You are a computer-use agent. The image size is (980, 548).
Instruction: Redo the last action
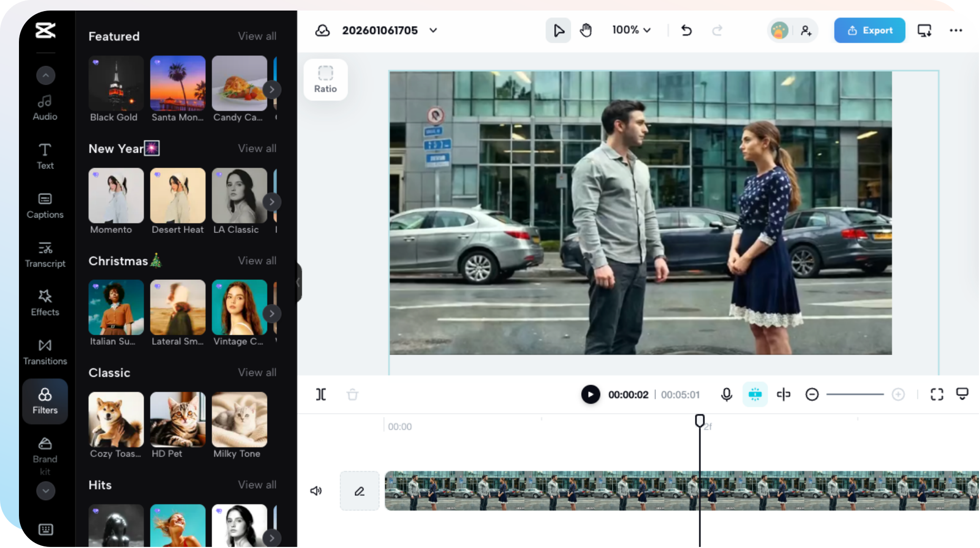click(717, 31)
